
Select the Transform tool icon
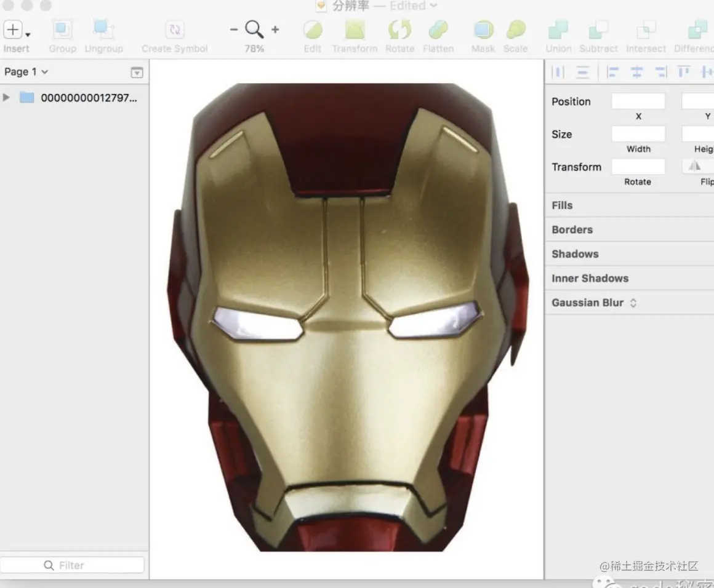355,30
